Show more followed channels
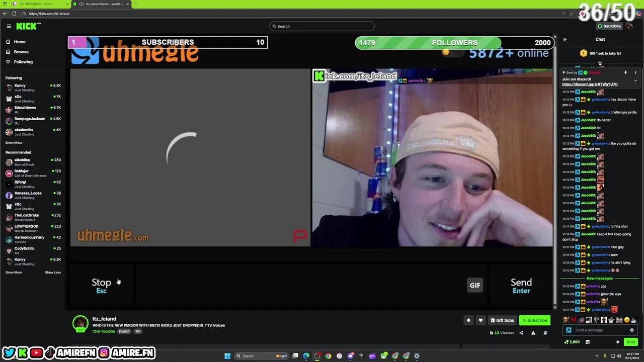 [14, 143]
